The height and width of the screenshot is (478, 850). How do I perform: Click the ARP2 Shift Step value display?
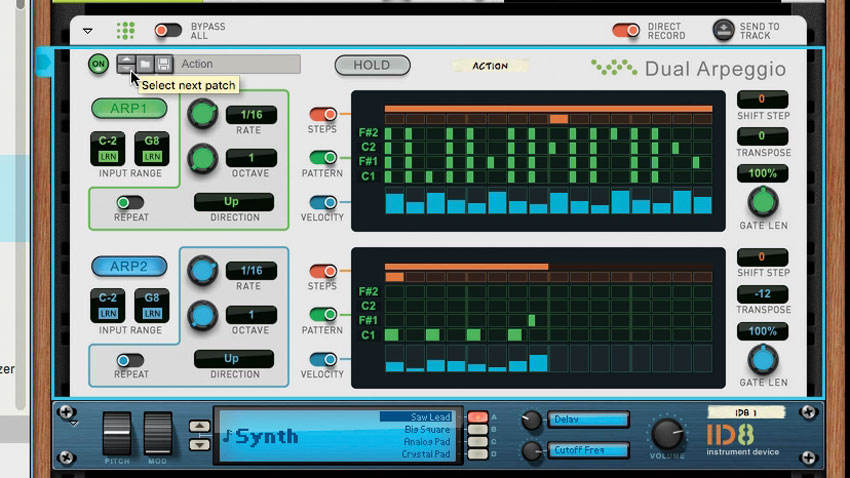click(762, 256)
